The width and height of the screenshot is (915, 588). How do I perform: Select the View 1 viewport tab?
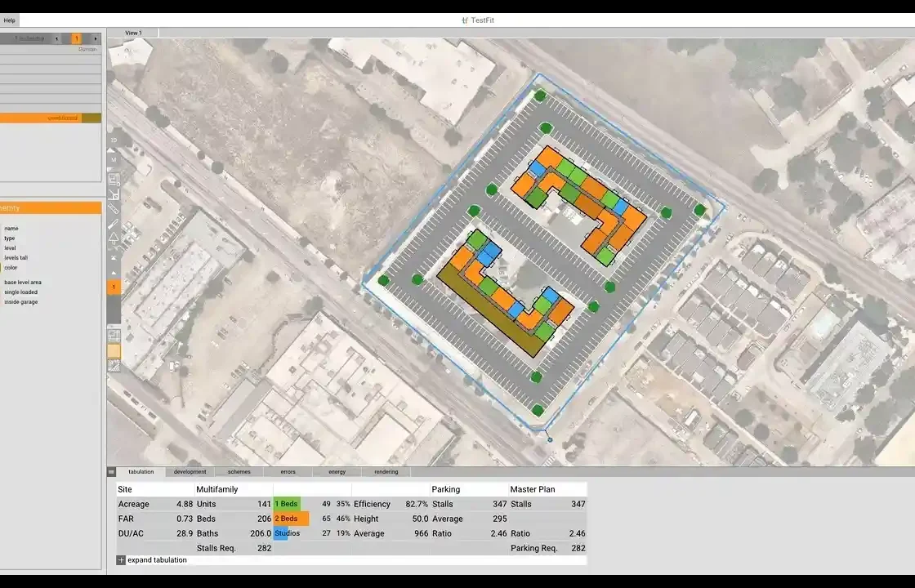click(x=133, y=33)
